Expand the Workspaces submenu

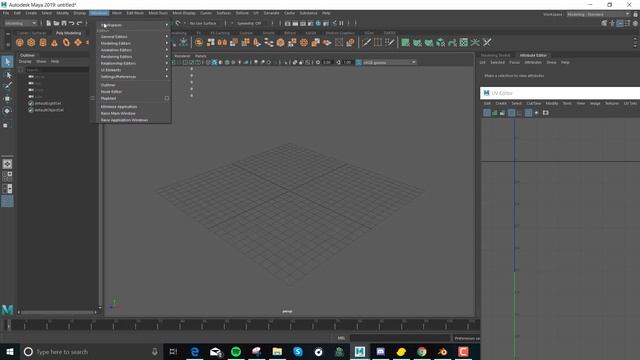coord(134,25)
